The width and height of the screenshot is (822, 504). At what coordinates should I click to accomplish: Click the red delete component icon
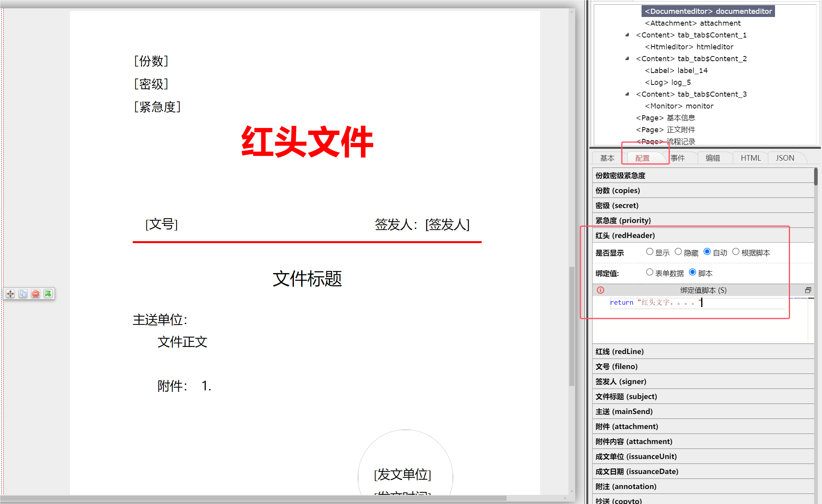(x=36, y=294)
